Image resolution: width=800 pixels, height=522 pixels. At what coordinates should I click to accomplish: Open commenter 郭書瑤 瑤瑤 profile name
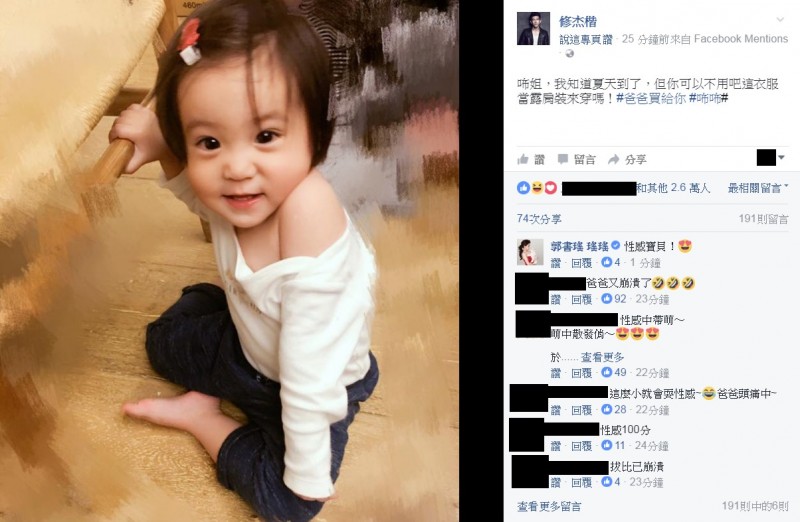coord(580,246)
